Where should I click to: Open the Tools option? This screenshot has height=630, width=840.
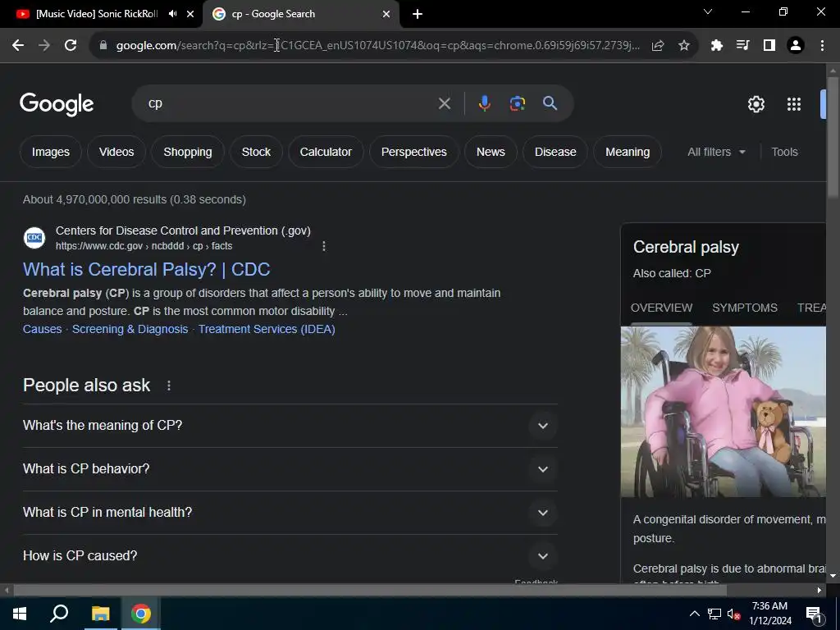pos(784,152)
